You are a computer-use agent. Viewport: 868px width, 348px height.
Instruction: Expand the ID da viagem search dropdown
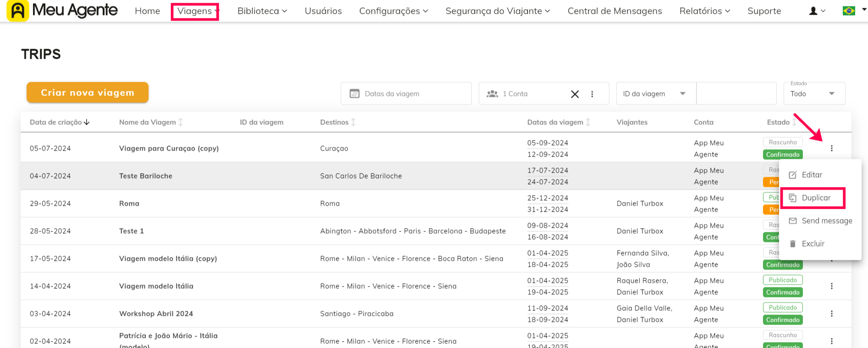(x=655, y=94)
